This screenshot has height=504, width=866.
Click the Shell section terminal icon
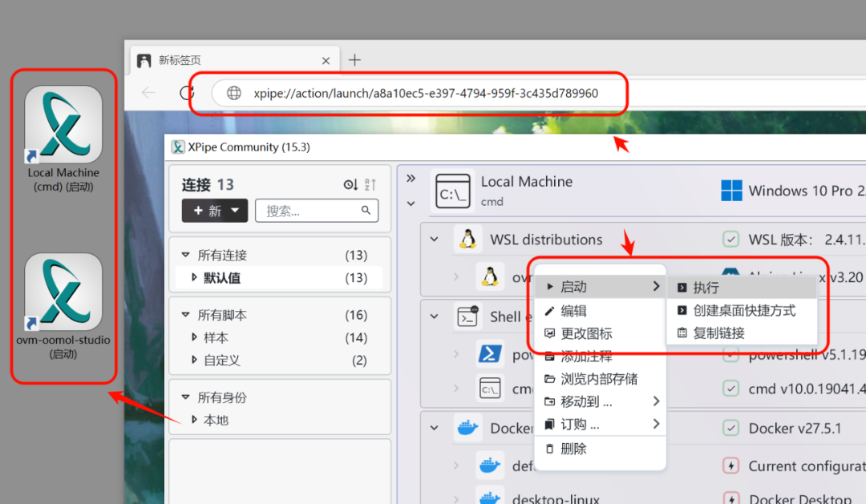pos(468,317)
